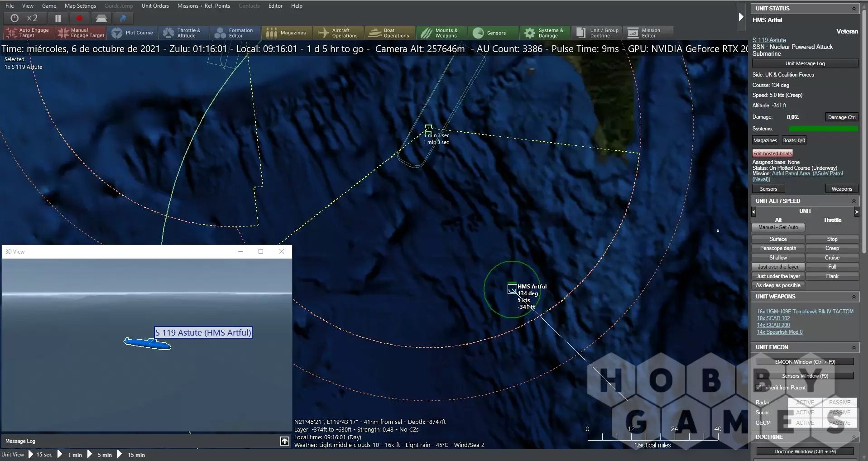The width and height of the screenshot is (868, 461).
Task: Select HMS Artful unit on map
Action: [512, 289]
